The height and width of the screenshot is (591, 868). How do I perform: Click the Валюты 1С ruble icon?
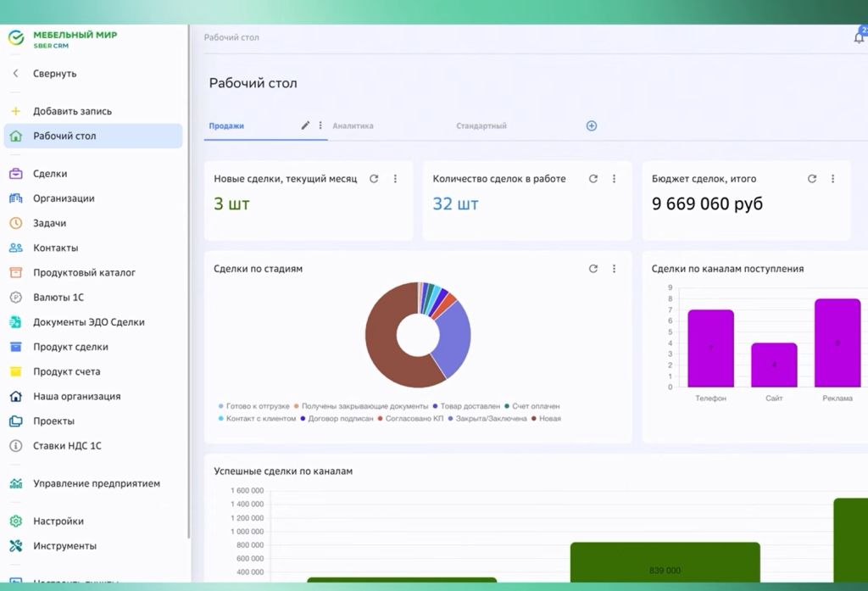[x=15, y=298]
